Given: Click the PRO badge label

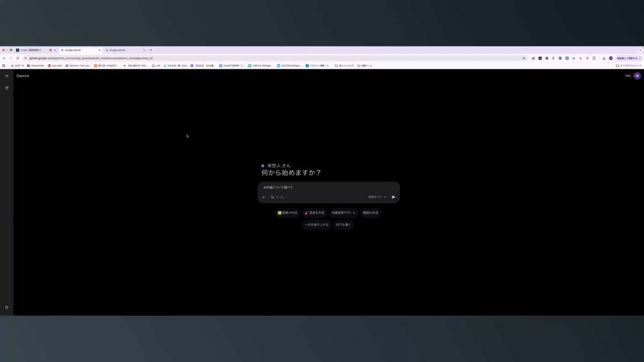Looking at the screenshot, I should click(x=628, y=76).
